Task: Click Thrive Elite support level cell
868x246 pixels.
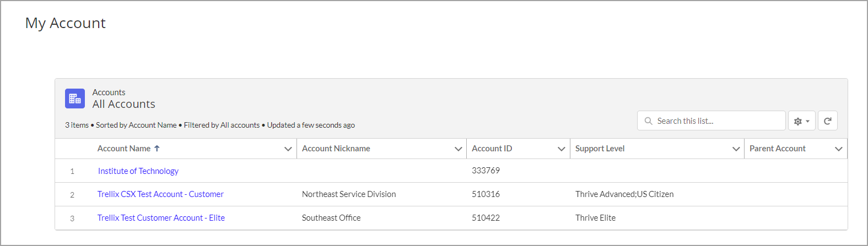Action: (x=596, y=218)
